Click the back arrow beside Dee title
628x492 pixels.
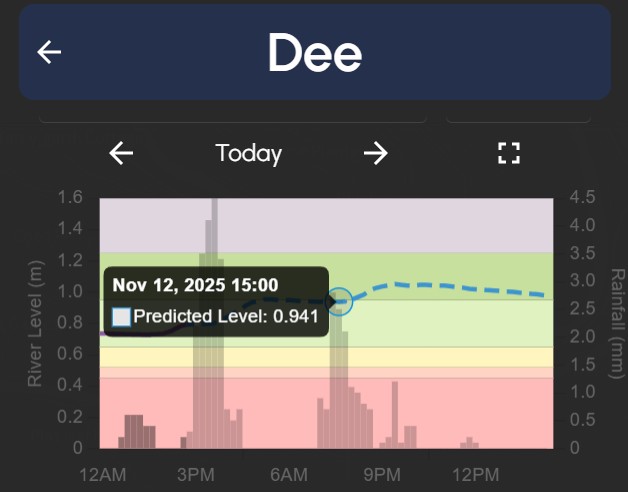click(x=49, y=53)
